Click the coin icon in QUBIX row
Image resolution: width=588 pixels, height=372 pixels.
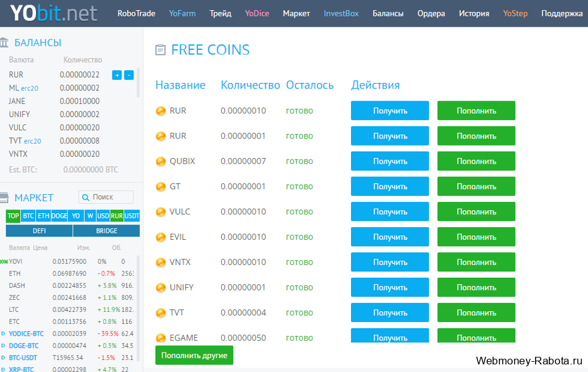click(x=161, y=161)
